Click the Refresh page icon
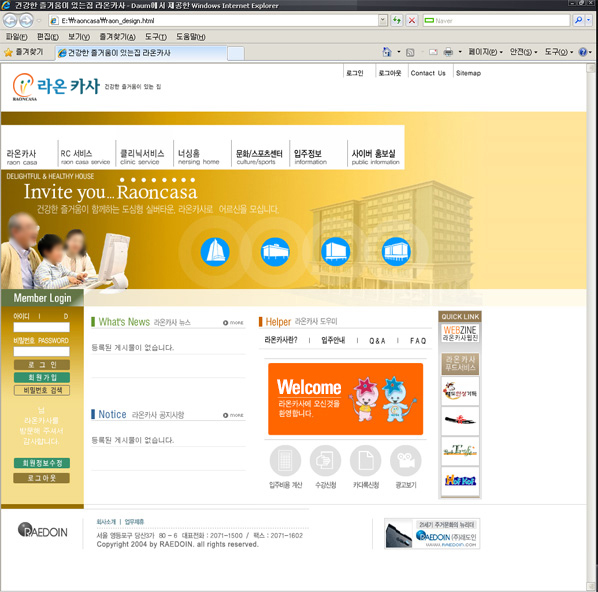Viewport: 598px width, 592px height. [397, 20]
